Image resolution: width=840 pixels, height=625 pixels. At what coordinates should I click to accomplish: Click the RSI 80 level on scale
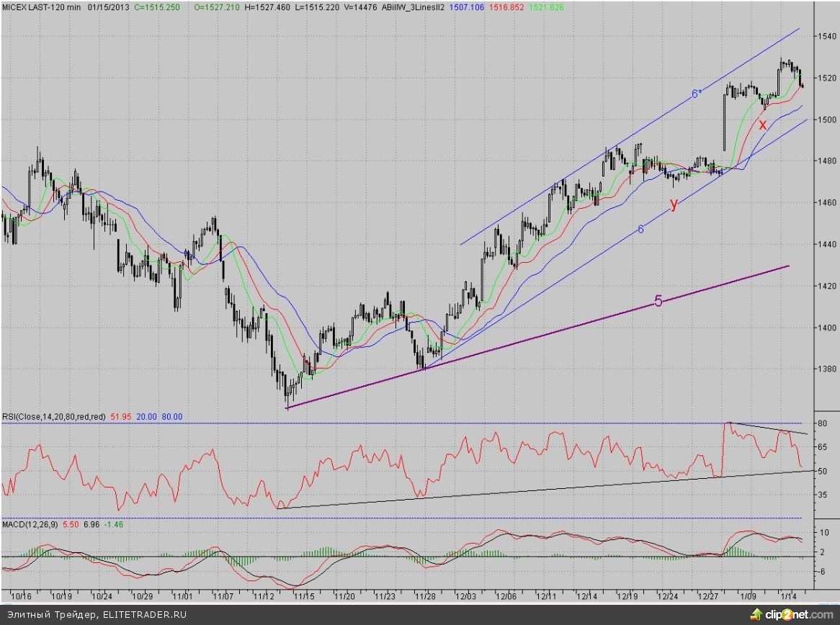pos(821,423)
